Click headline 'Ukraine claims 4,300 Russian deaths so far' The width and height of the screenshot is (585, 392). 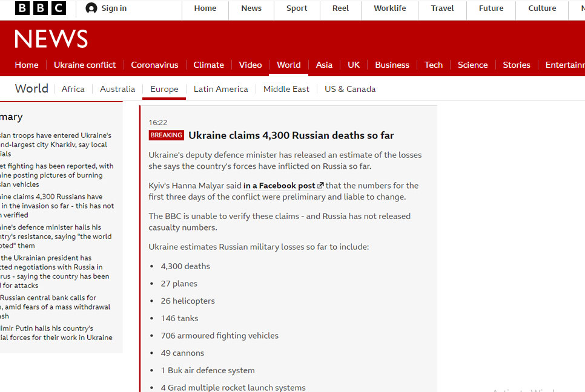[291, 136]
